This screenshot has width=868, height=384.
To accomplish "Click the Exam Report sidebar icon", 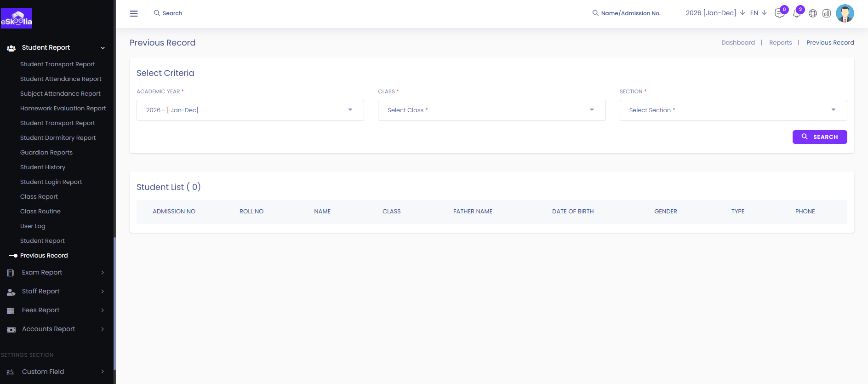I will click(11, 273).
